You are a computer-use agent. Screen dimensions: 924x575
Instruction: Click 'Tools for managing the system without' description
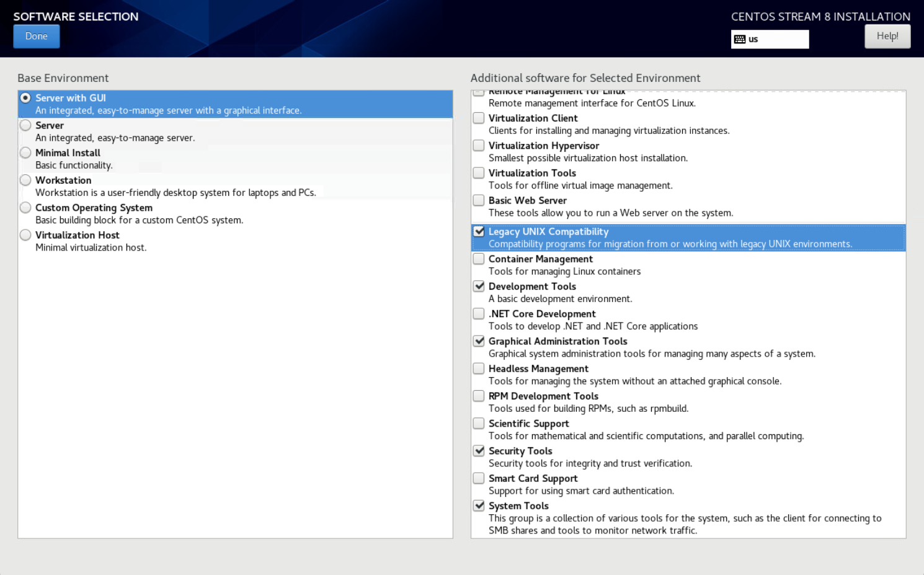click(635, 381)
